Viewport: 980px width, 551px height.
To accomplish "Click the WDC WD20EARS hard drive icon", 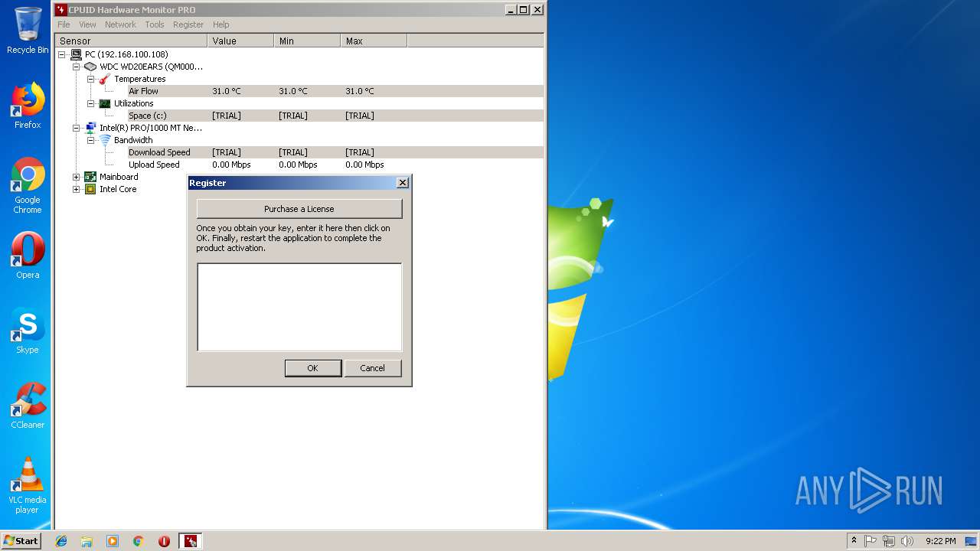I will point(90,67).
